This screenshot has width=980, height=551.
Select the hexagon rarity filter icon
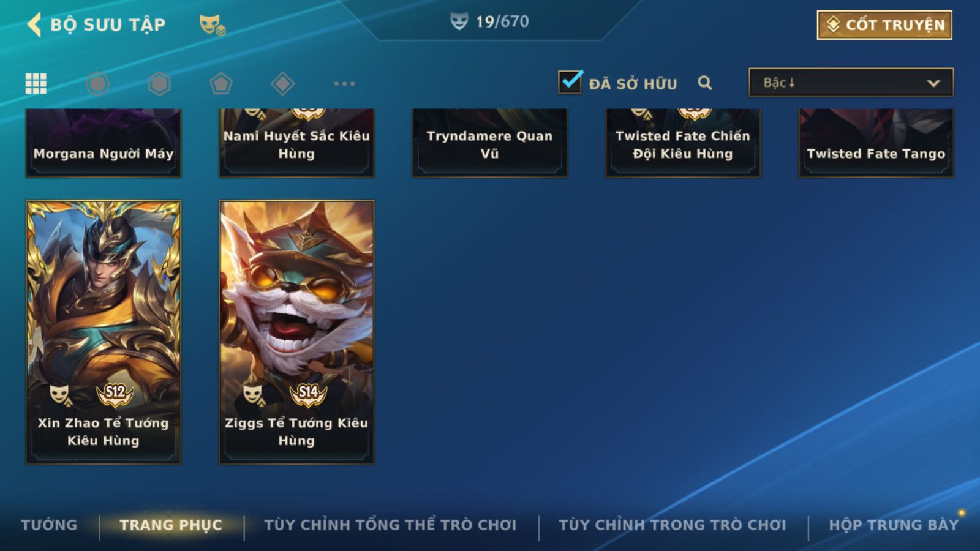coord(159,83)
